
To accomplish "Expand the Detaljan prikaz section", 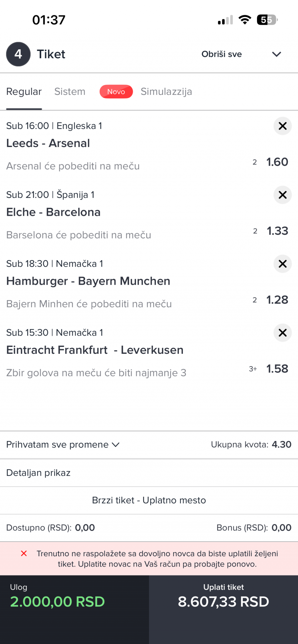I will [x=38, y=473].
